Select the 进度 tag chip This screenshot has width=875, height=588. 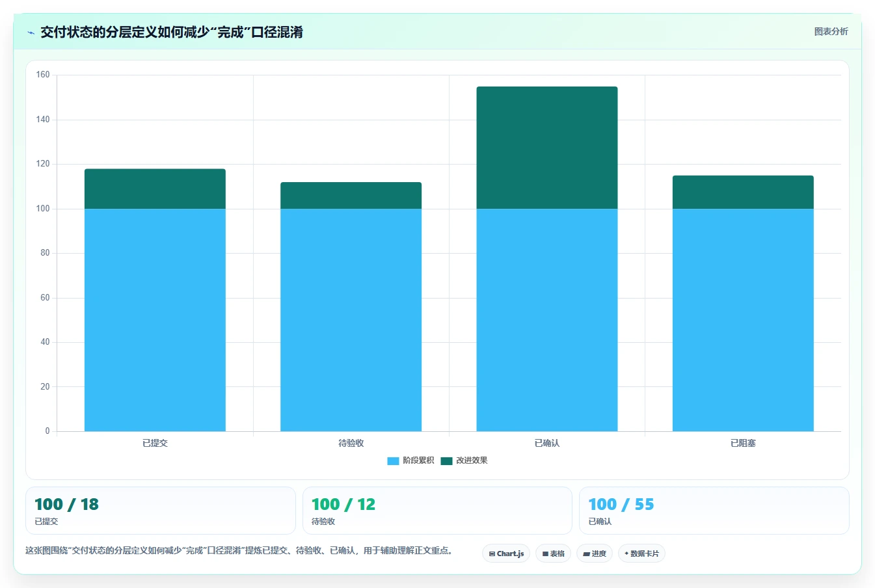tap(595, 554)
